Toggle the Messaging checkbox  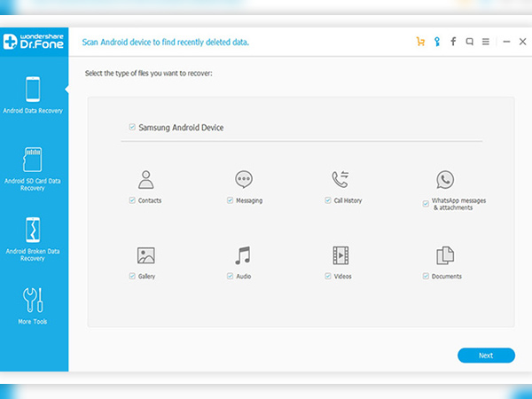click(230, 201)
